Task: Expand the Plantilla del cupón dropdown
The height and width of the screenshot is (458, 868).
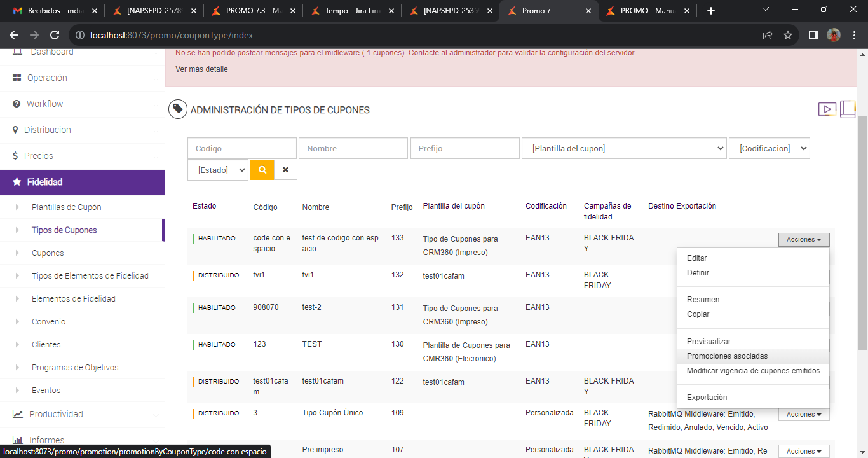Action: pos(624,148)
